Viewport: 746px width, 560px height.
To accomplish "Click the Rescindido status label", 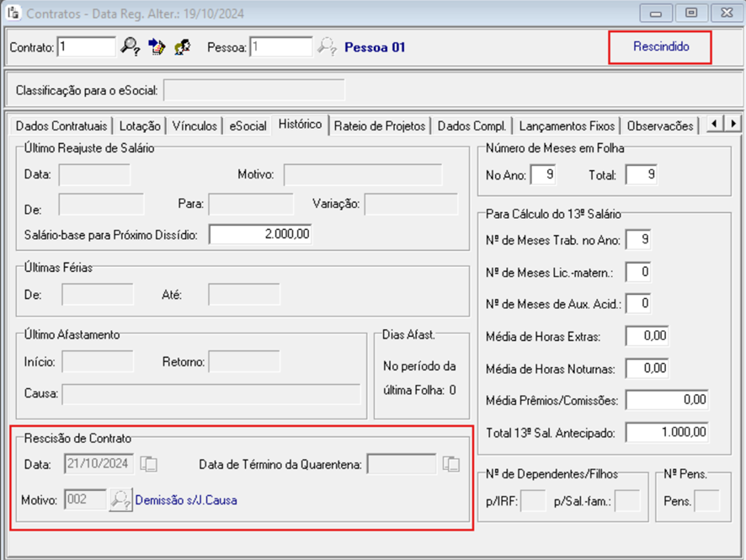I will coord(661,47).
